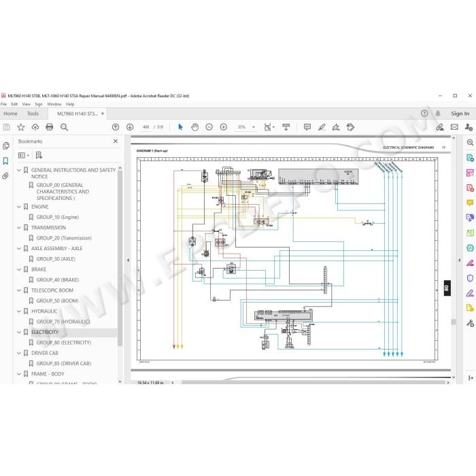Open the Edit menu
Screen dimensions: 476x476
(14, 104)
